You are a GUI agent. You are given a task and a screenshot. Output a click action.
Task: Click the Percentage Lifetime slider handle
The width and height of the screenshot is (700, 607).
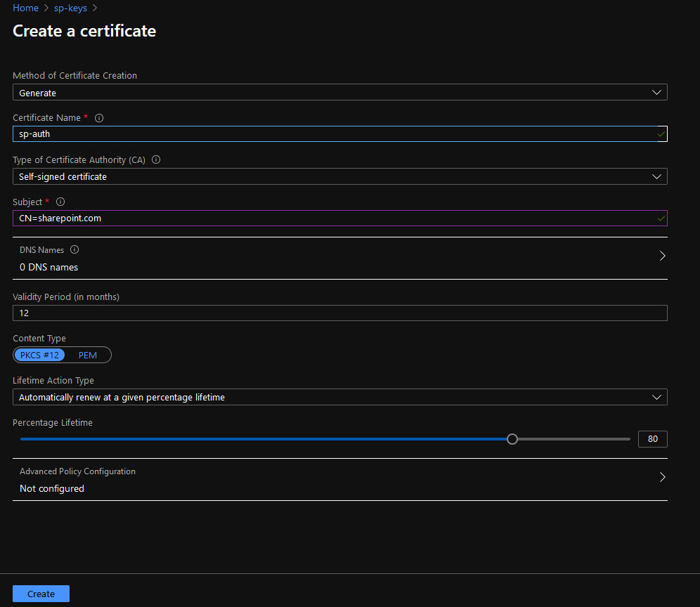(x=512, y=439)
